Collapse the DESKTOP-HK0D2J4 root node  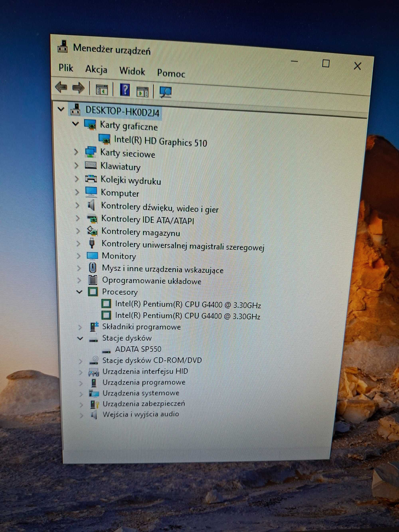[61, 109]
